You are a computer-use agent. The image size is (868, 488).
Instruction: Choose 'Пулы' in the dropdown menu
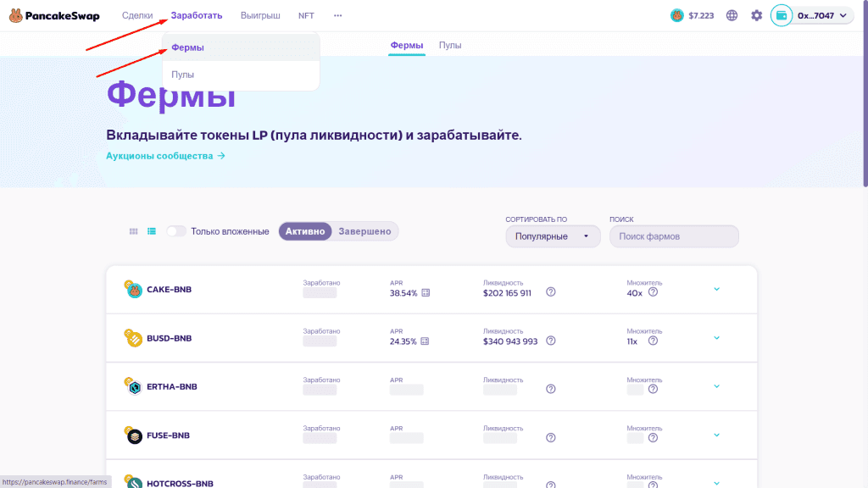coord(241,75)
